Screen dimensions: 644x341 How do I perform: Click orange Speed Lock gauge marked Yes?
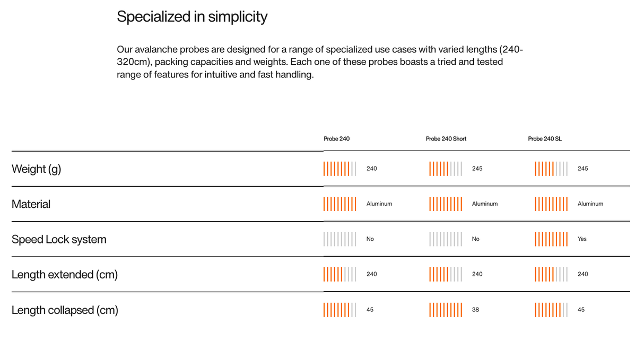coord(551,239)
